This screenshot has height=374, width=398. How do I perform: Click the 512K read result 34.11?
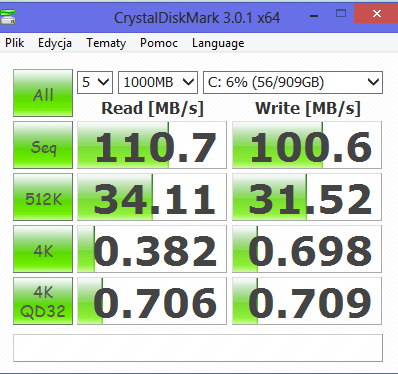(x=152, y=197)
